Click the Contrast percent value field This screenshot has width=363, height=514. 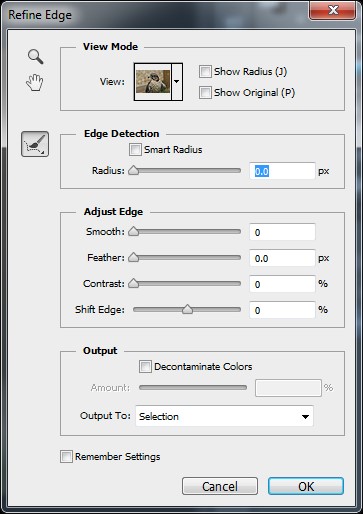(x=282, y=284)
